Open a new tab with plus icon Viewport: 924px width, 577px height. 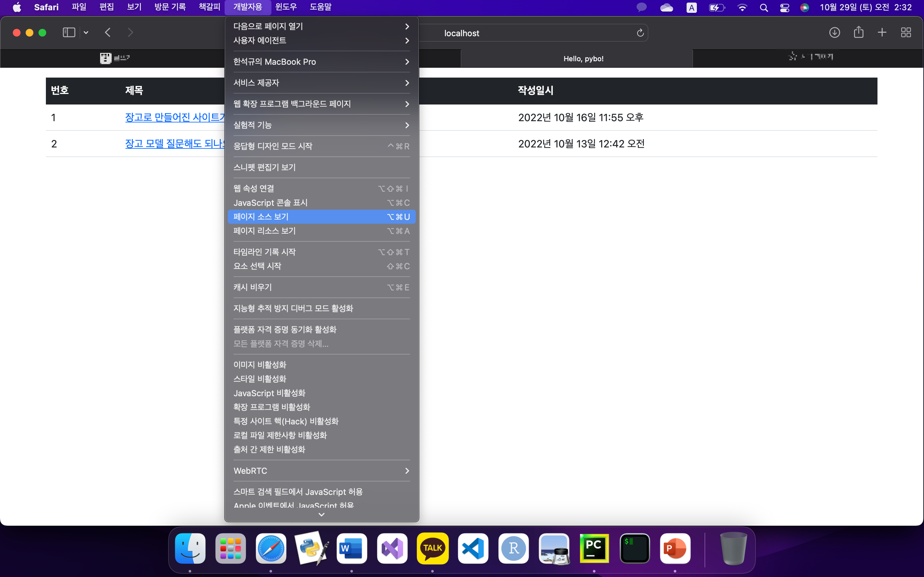[882, 32]
